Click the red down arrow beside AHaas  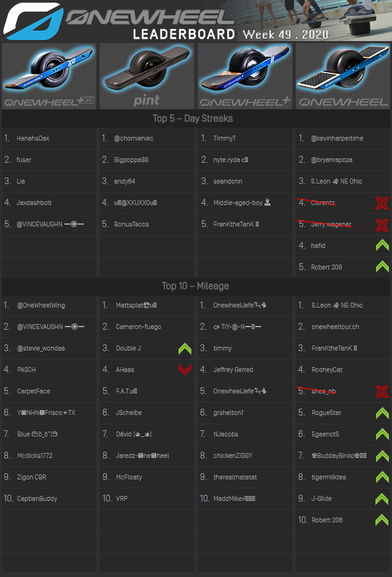185,370
